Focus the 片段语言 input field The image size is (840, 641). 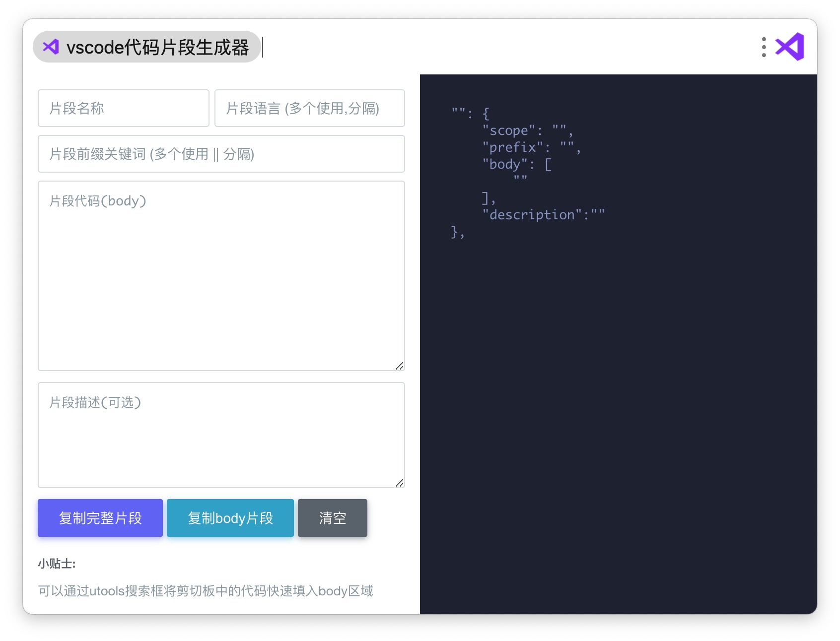[310, 108]
